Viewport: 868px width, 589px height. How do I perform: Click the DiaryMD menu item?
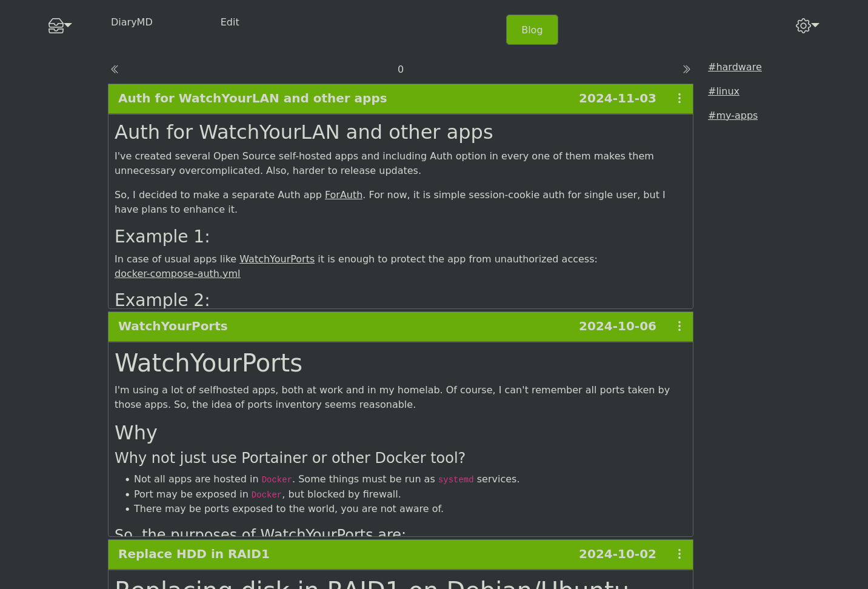[x=132, y=22]
